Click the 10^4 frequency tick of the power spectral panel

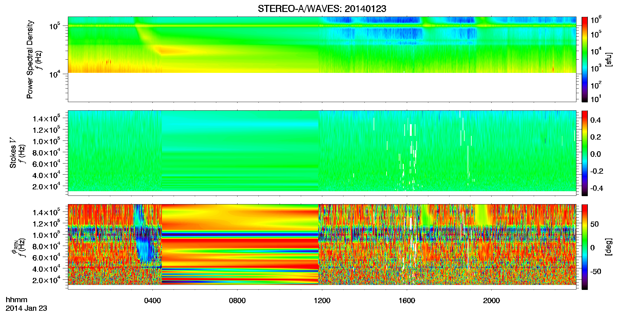55,74
